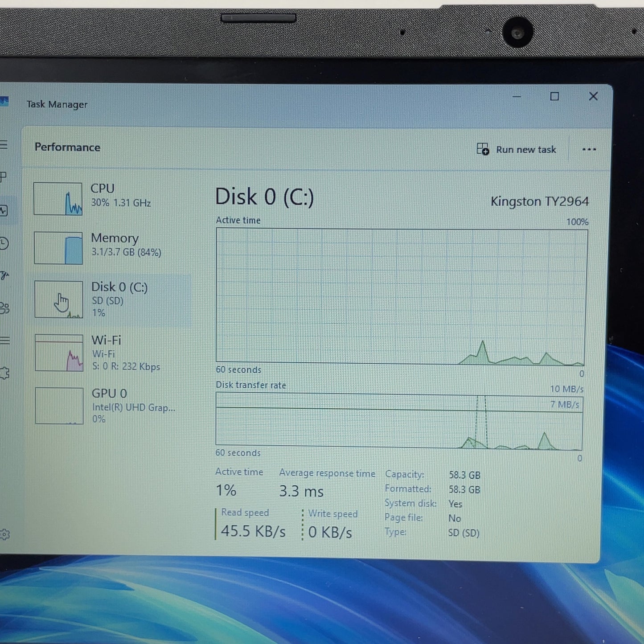Screen dimensions: 644x644
Task: Click the Disk Active time graph
Action: (x=402, y=297)
